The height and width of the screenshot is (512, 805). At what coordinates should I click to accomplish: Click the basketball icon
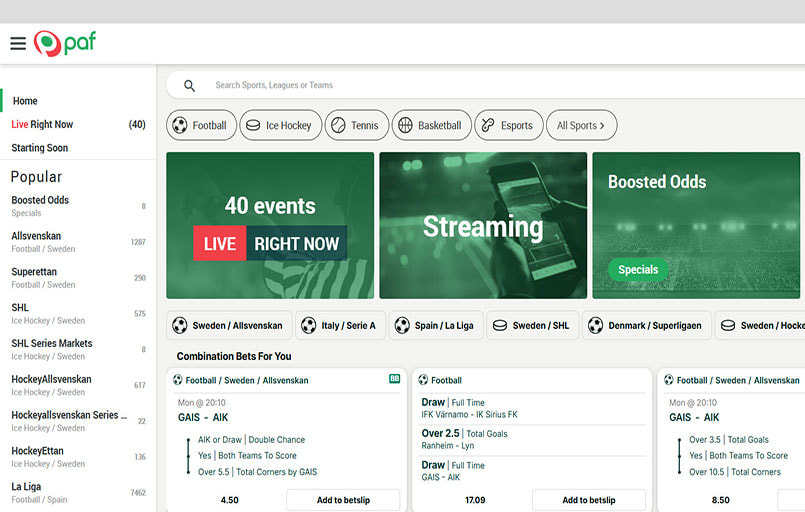[x=405, y=125]
